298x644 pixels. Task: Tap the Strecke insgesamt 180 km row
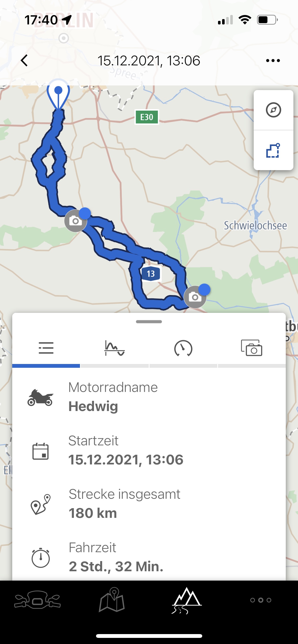coord(149,504)
